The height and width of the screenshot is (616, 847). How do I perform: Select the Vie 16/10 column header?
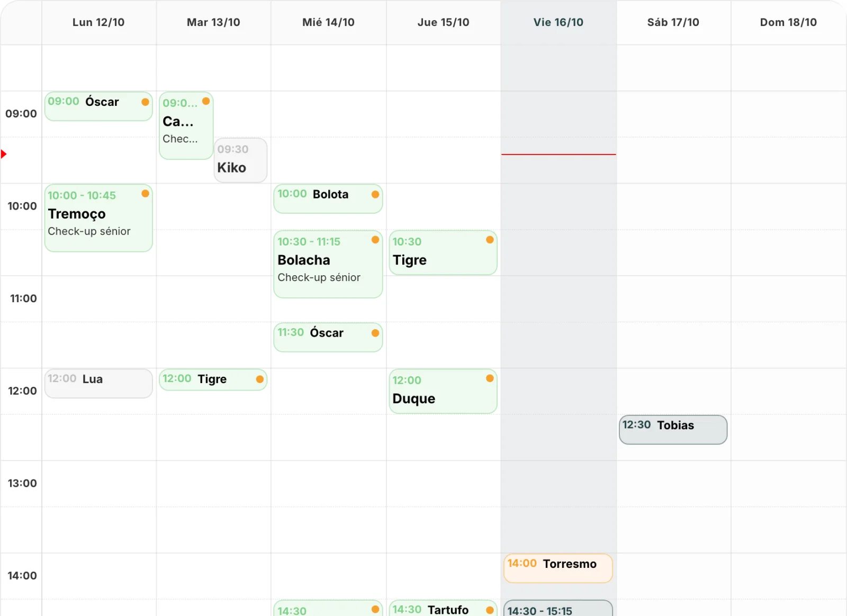tap(558, 22)
